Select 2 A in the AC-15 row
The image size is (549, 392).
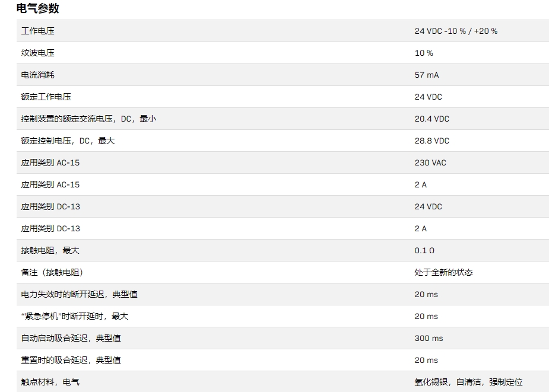[x=420, y=185]
